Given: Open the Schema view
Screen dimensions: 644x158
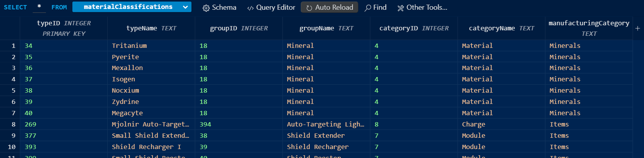Looking at the screenshot, I should click(x=224, y=7).
